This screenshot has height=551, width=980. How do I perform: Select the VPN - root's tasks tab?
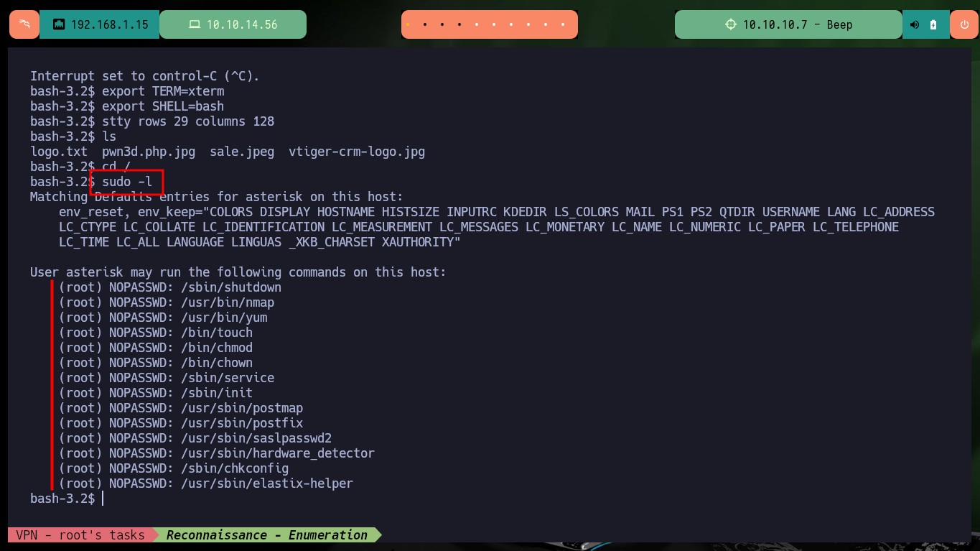point(80,534)
